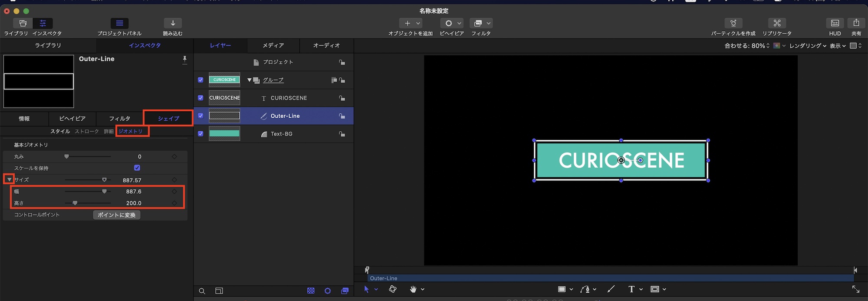
Task: Collapse the サイズ disclosure triangle
Action: point(9,179)
